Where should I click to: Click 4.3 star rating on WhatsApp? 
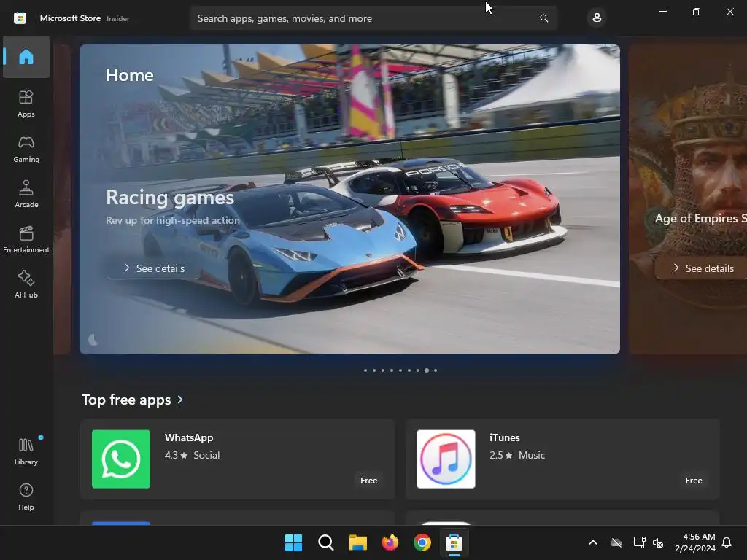pyautogui.click(x=176, y=455)
